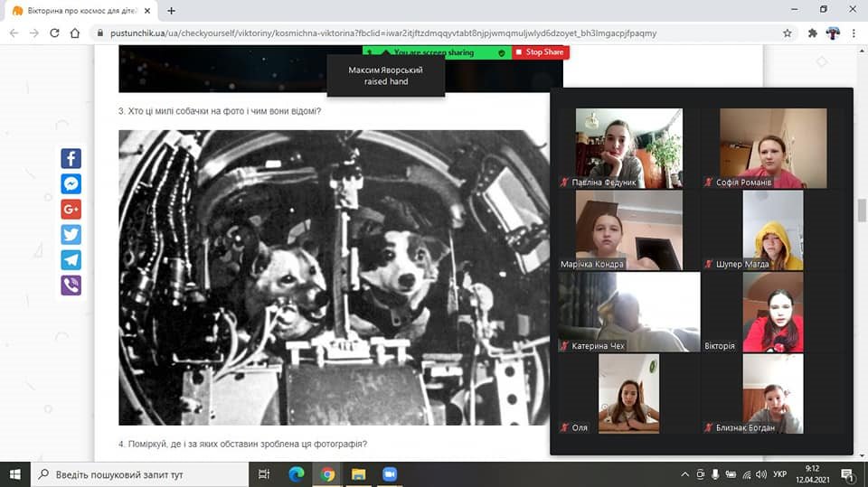868x487 pixels.
Task: Bookmark this page with star
Action: (788, 33)
